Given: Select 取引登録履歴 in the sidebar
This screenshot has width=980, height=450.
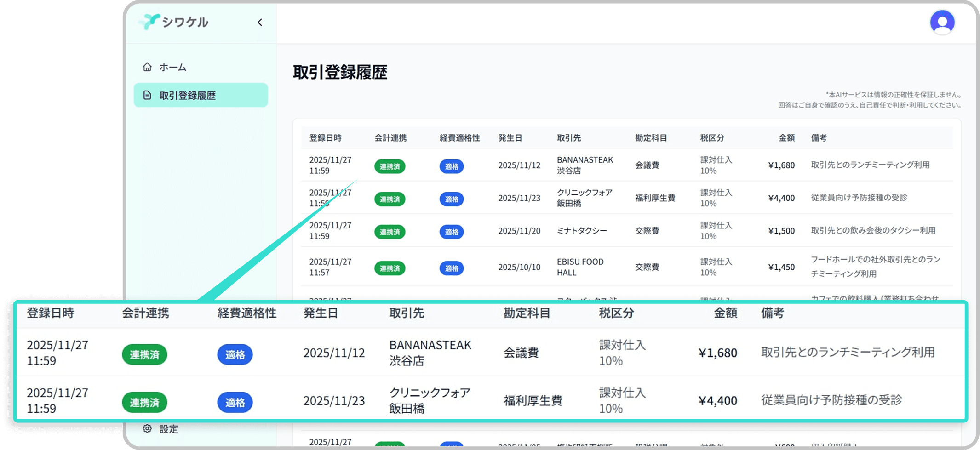Looking at the screenshot, I should pyautogui.click(x=187, y=96).
